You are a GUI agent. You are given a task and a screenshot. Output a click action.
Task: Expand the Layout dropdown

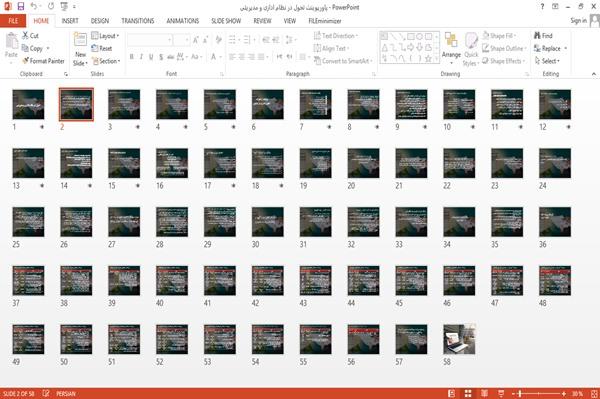105,36
